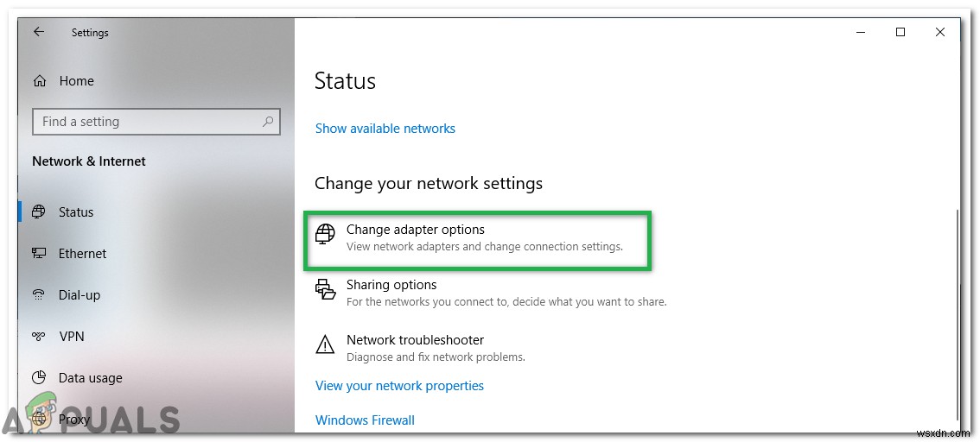Open the Ethernet settings page
The width and height of the screenshot is (980, 442).
[x=83, y=254]
